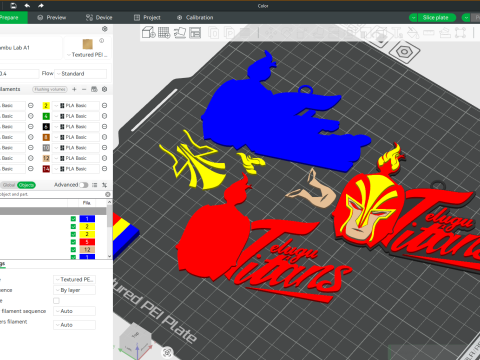Uncheck printable box for first blue filament 1 row
This screenshot has height=360, width=480.
click(x=73, y=219)
